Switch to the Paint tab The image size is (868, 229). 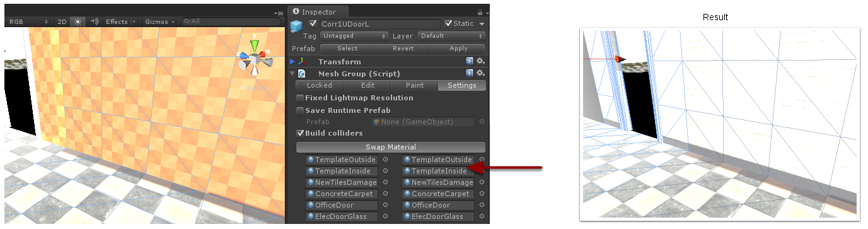(415, 85)
